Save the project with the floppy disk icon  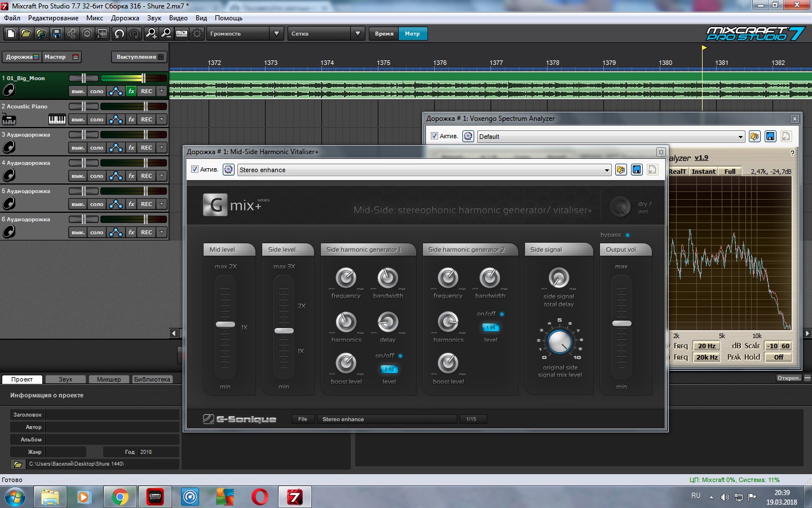(56, 34)
